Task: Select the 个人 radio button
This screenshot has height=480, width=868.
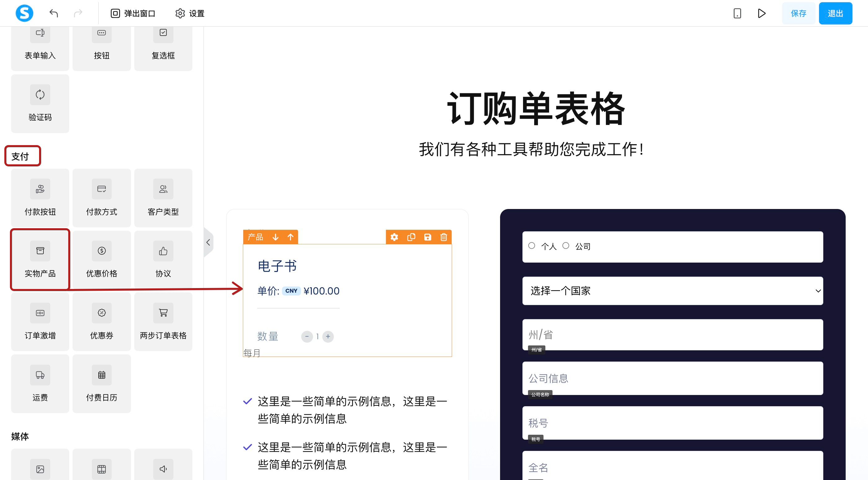Action: tap(532, 246)
